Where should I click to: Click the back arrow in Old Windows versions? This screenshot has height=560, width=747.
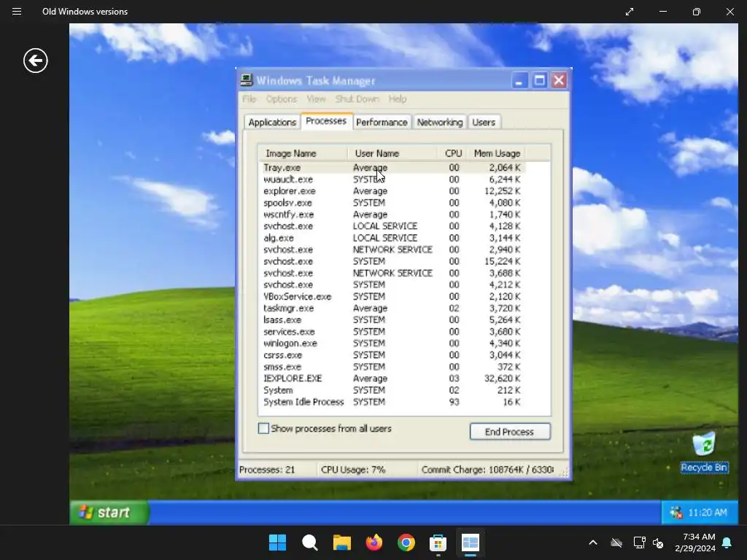point(36,61)
